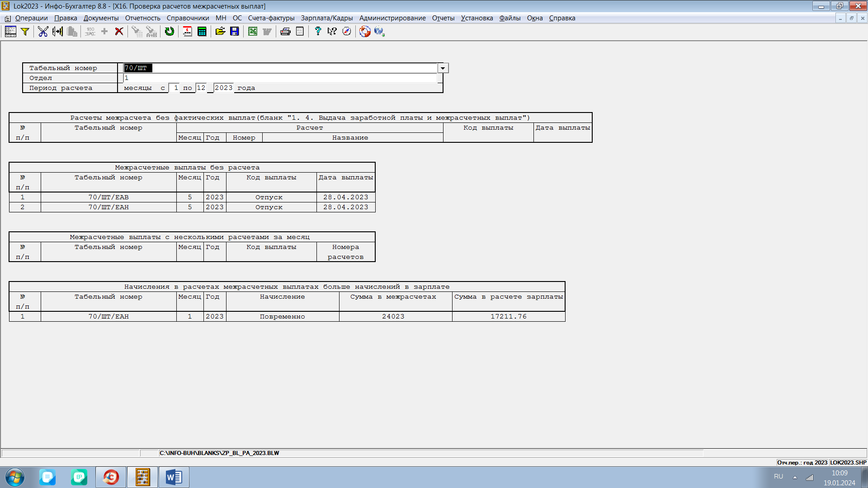Expand the Табельный номер dropdown arrow
This screenshot has height=488, width=868.
[x=443, y=68]
